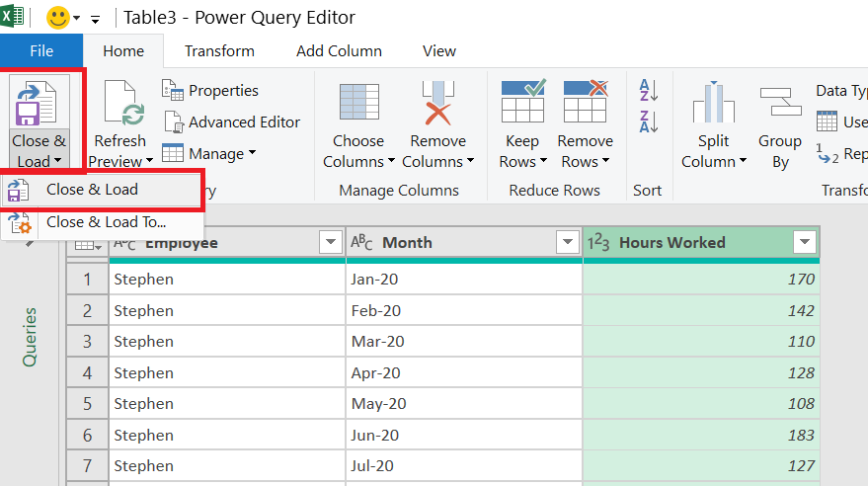Open the Hours Worked filter dropdown
The width and height of the screenshot is (868, 486).
(x=805, y=243)
